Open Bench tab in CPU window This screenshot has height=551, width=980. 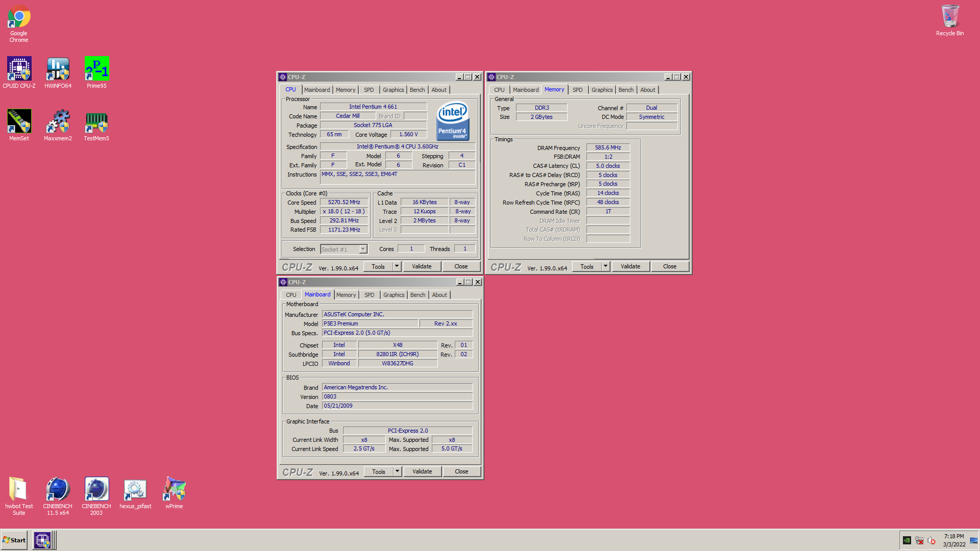click(418, 90)
